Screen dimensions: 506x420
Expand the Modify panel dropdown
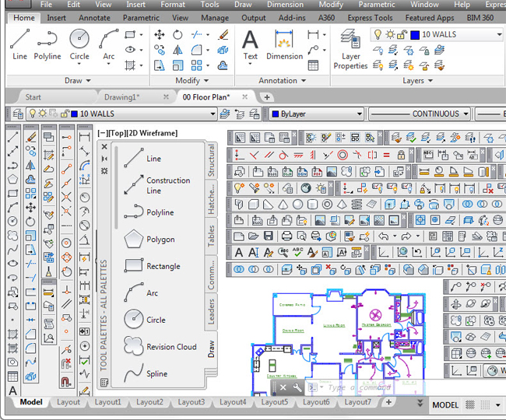point(192,81)
